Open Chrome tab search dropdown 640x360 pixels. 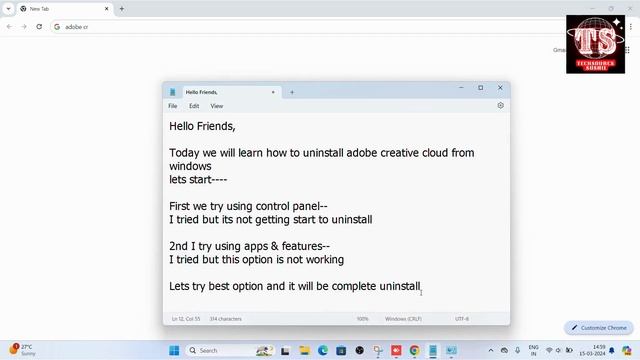(x=8, y=9)
